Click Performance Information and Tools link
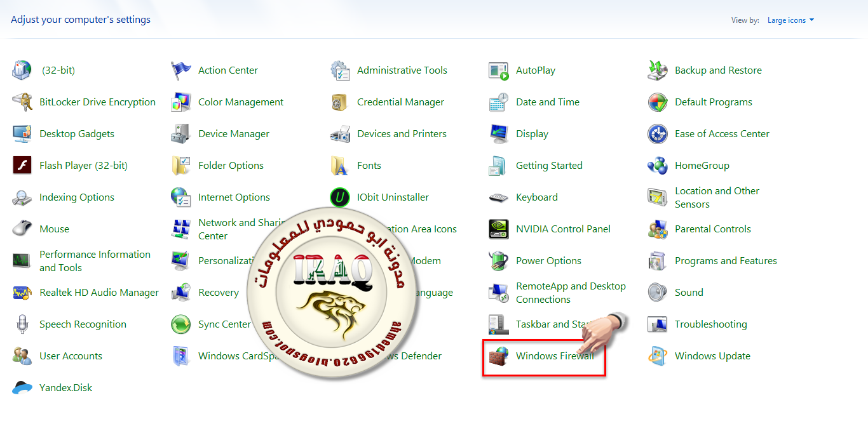Image resolution: width=868 pixels, height=426 pixels. pyautogui.click(x=95, y=261)
